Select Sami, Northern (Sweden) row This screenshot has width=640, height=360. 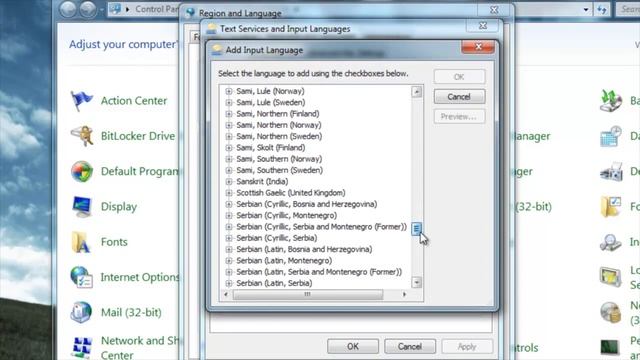point(279,136)
